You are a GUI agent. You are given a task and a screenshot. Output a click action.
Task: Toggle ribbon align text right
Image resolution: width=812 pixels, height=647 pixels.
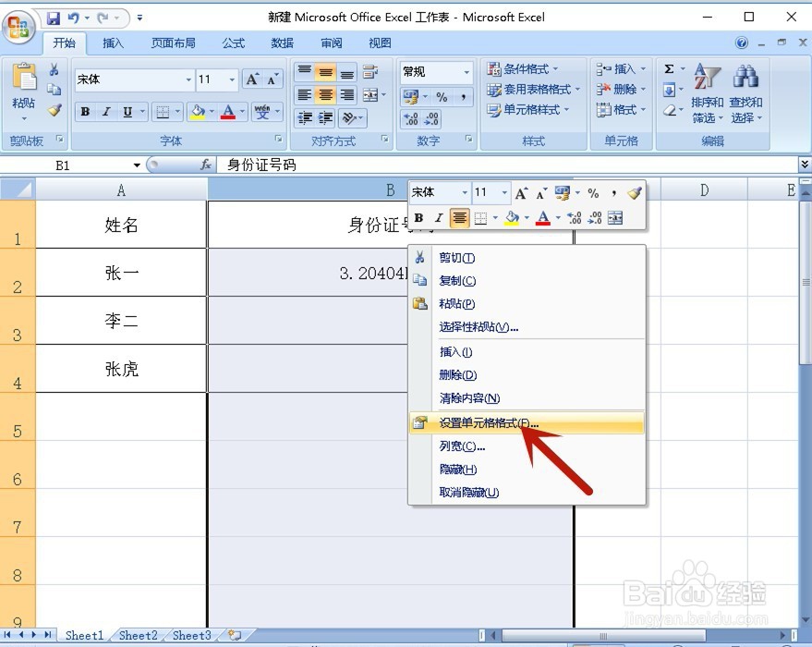(346, 95)
